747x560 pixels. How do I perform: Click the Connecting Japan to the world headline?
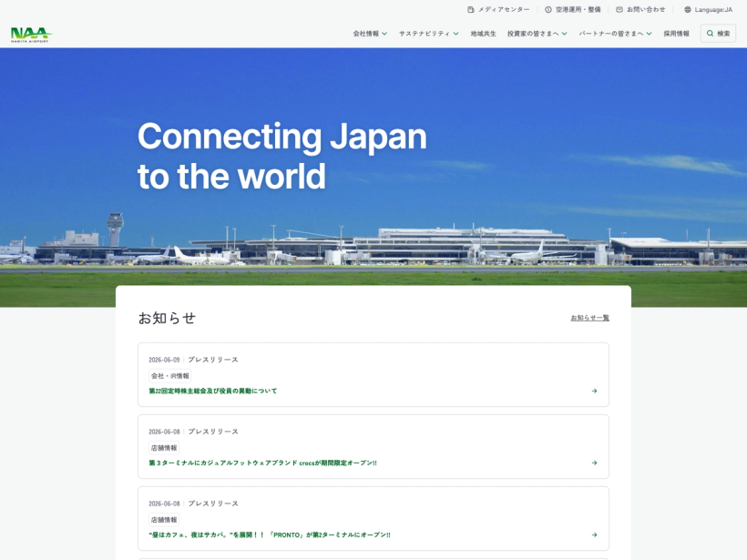click(282, 157)
